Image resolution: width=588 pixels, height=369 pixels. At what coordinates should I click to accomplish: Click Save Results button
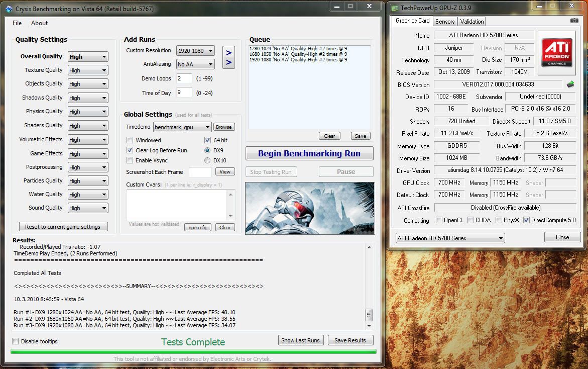click(x=350, y=340)
